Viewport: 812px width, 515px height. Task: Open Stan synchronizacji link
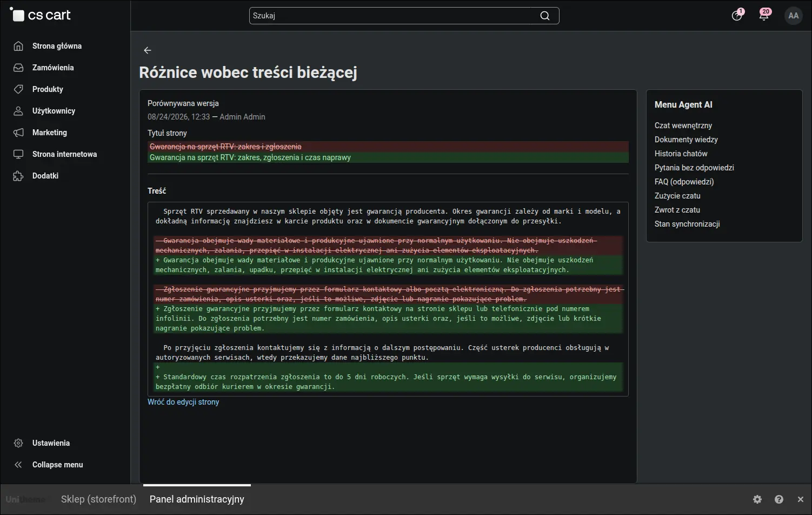point(687,224)
